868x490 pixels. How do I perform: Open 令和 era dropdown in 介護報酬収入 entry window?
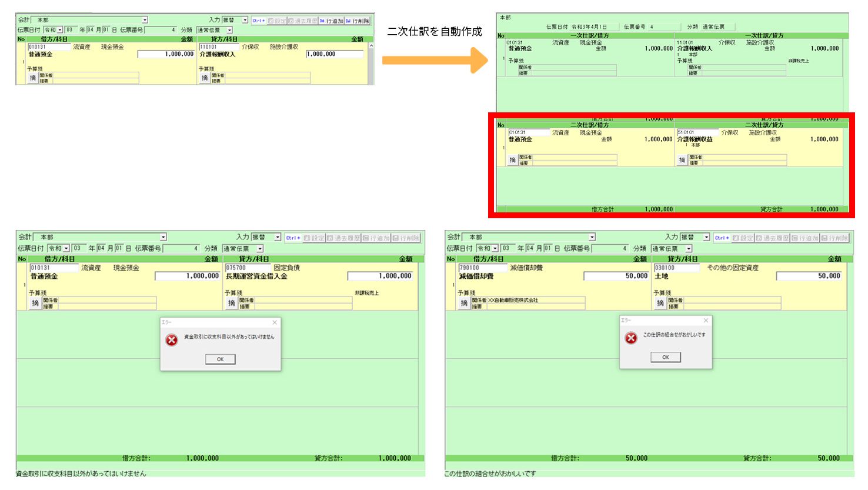(60, 29)
